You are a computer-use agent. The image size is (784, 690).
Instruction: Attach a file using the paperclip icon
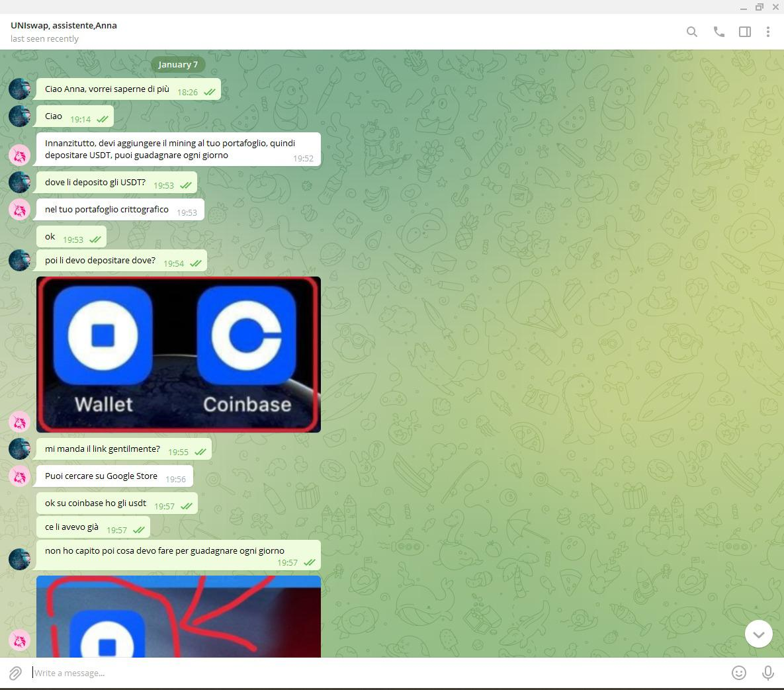[x=15, y=673]
